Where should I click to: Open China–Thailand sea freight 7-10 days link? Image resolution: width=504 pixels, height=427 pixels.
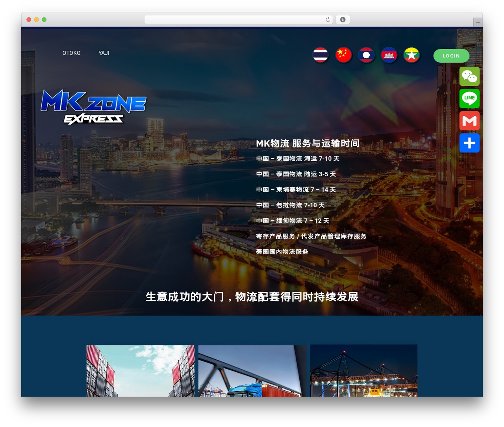(x=298, y=158)
